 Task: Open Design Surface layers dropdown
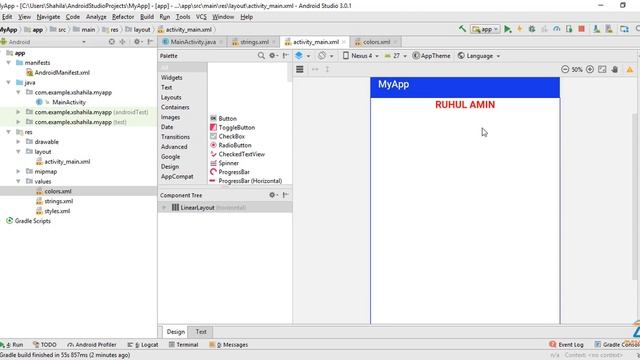click(x=302, y=56)
